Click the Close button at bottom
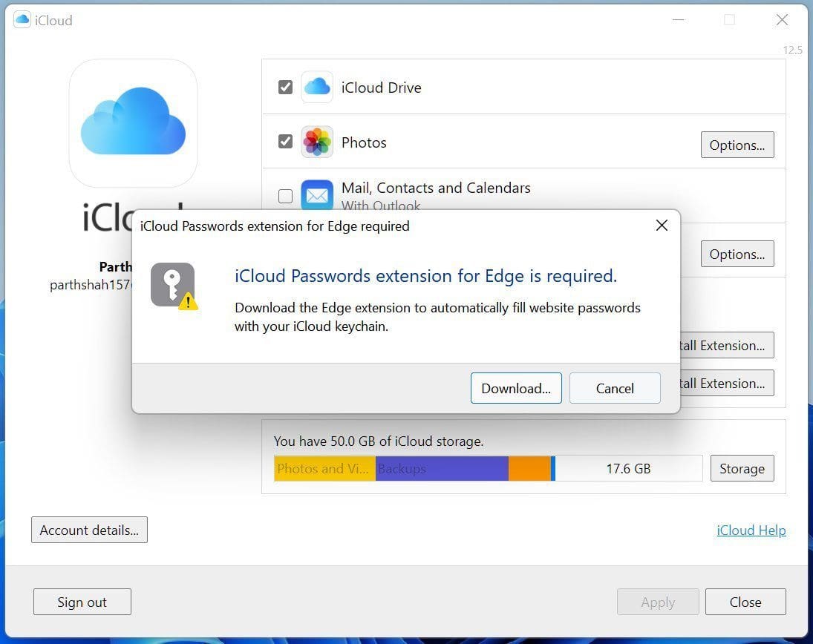This screenshot has height=644, width=813. [x=745, y=602]
